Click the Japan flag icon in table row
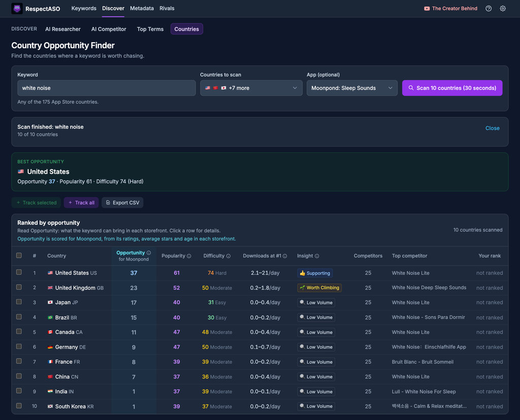The width and height of the screenshot is (520, 420). click(50, 302)
